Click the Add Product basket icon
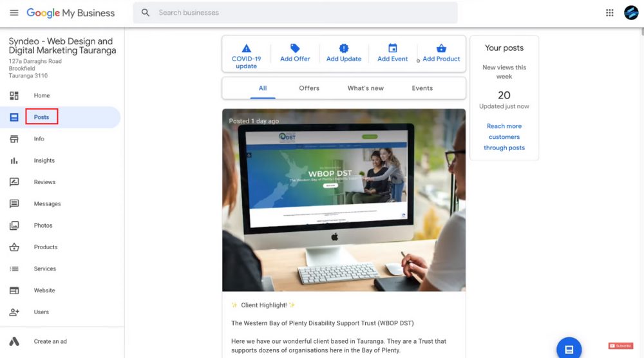644x358 pixels. click(x=441, y=48)
